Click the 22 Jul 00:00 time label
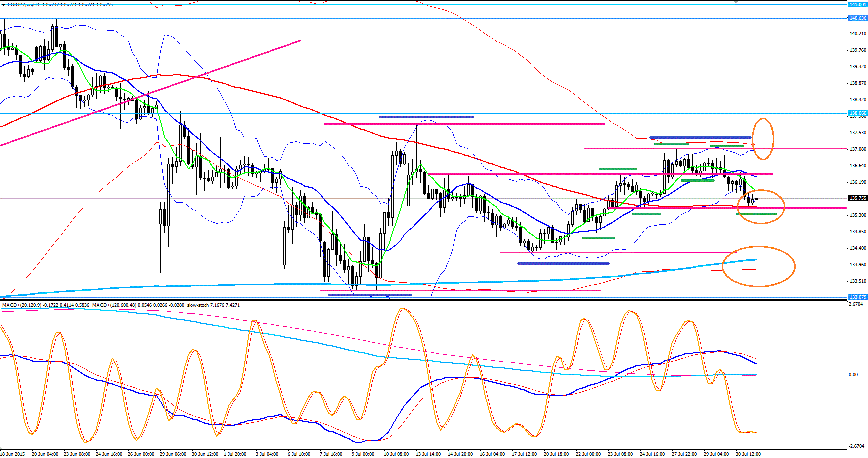Viewport: 868px width, 458px height. point(589,454)
